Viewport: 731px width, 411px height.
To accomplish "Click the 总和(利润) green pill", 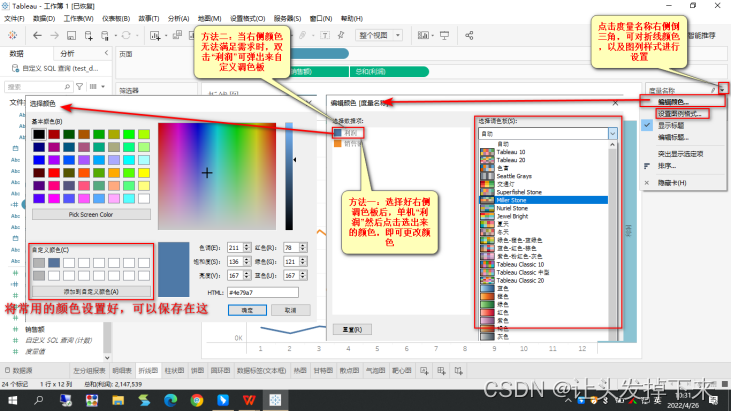I will [x=389, y=72].
